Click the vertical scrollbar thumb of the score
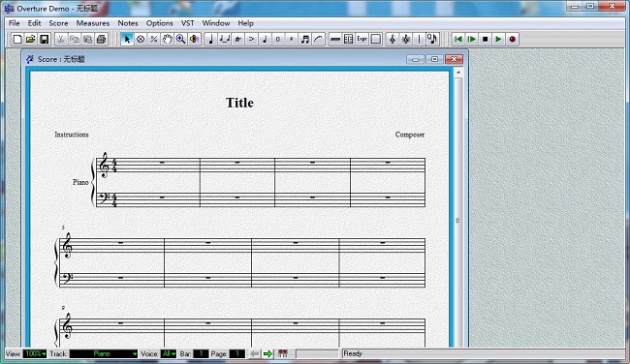Viewport: 630px width, 364px height. [458, 221]
